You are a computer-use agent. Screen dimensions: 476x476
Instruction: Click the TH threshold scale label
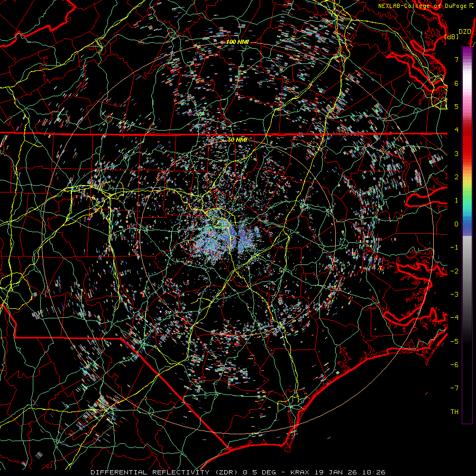click(x=454, y=412)
